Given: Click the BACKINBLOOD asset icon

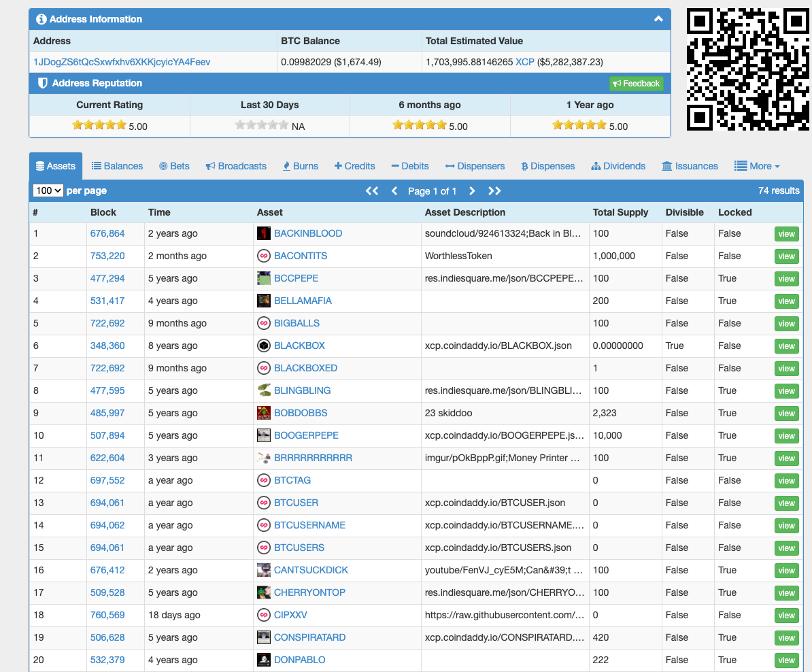Looking at the screenshot, I should pyautogui.click(x=264, y=234).
